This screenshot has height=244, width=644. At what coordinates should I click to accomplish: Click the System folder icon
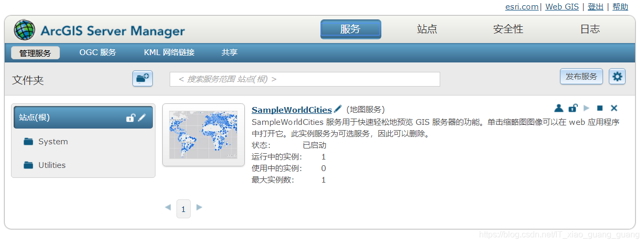(x=28, y=142)
